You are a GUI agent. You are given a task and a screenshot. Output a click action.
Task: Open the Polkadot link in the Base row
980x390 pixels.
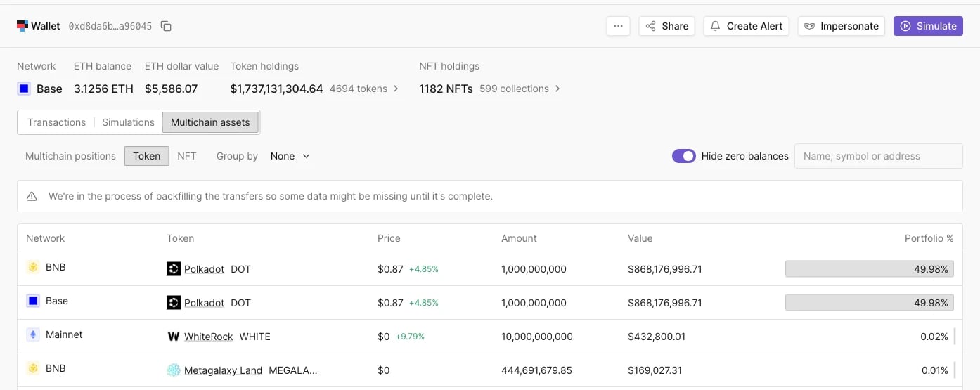tap(204, 303)
